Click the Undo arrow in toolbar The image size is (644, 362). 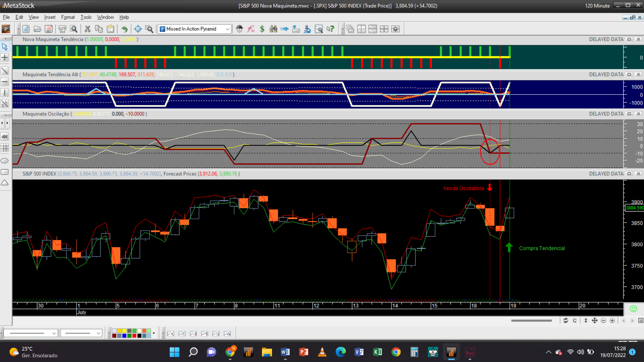pyautogui.click(x=124, y=29)
